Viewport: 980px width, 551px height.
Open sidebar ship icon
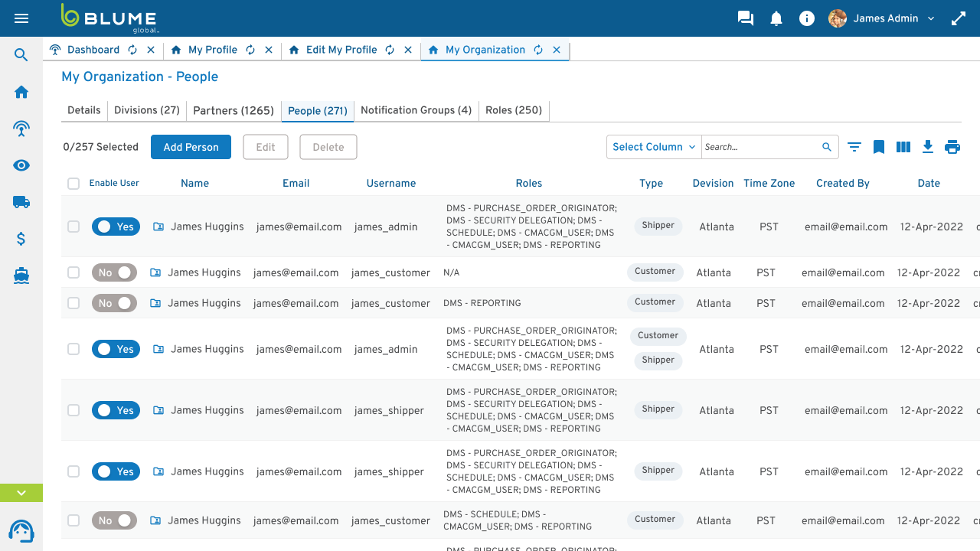[x=21, y=275]
